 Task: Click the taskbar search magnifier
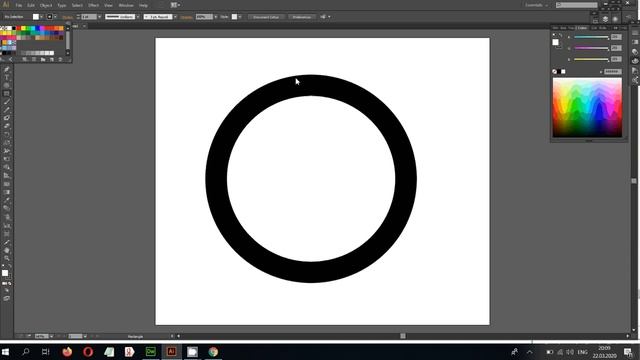[26, 352]
